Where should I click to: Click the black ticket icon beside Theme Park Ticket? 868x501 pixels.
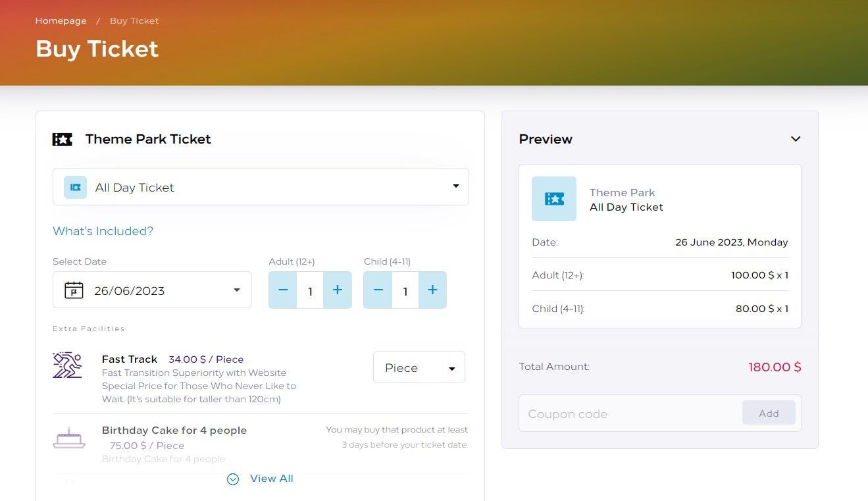(x=62, y=140)
